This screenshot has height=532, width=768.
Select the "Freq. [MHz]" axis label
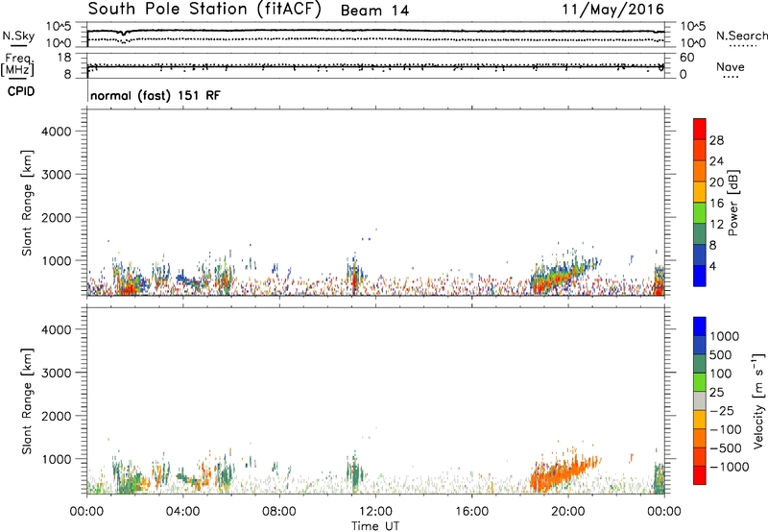tap(17, 64)
